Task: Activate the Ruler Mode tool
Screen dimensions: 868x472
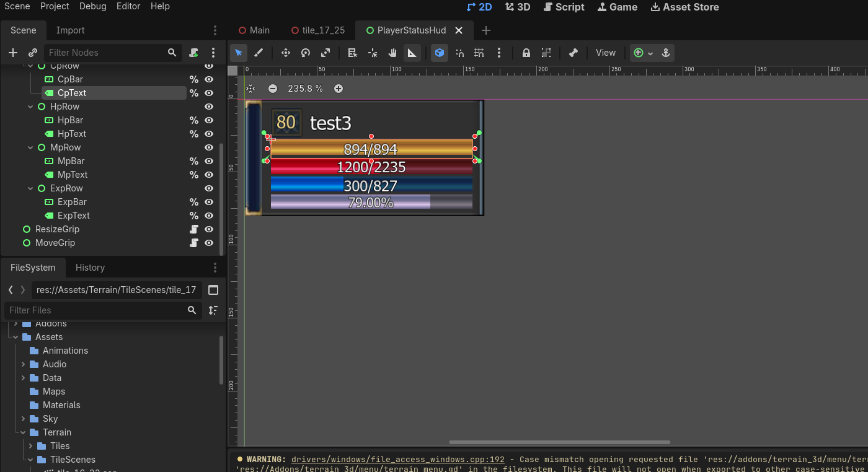Action: pos(412,53)
